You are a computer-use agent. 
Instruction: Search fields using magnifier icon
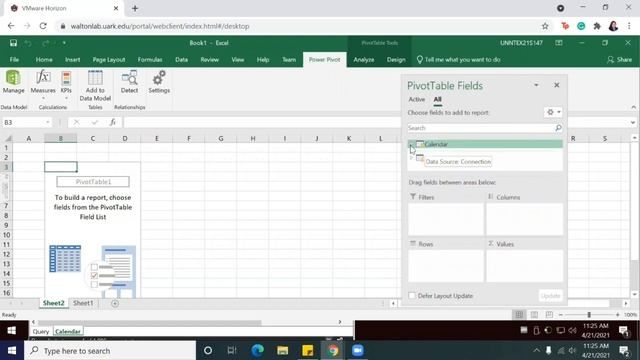coord(558,128)
